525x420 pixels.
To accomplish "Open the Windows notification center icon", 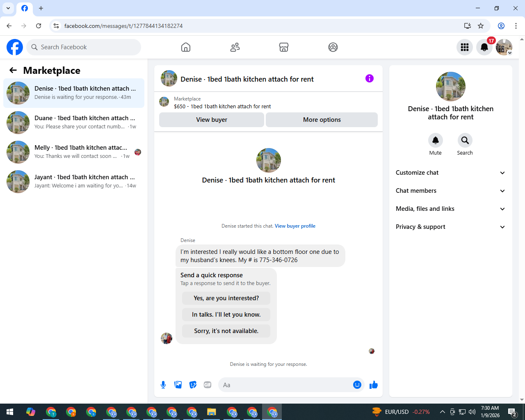I will pos(512,412).
